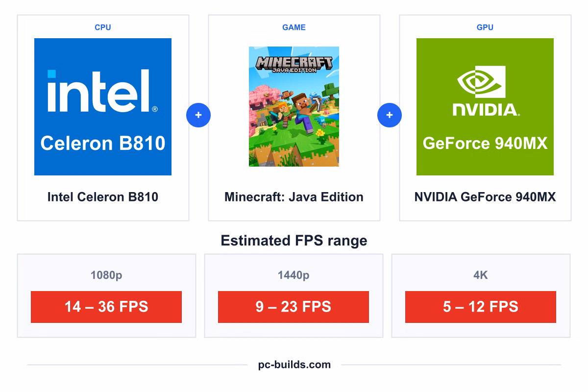This screenshot has width=588, height=392.
Task: Select the GAME label heading
Action: coord(294,27)
